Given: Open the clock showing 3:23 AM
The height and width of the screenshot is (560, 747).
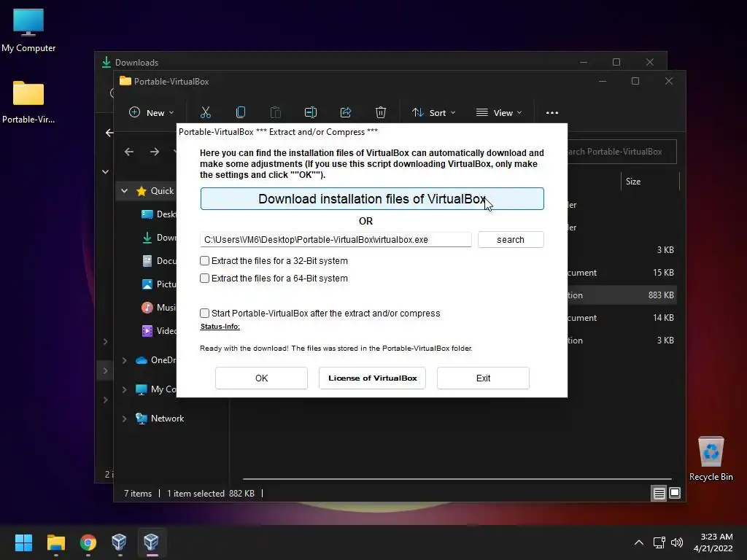Looking at the screenshot, I should (x=713, y=542).
